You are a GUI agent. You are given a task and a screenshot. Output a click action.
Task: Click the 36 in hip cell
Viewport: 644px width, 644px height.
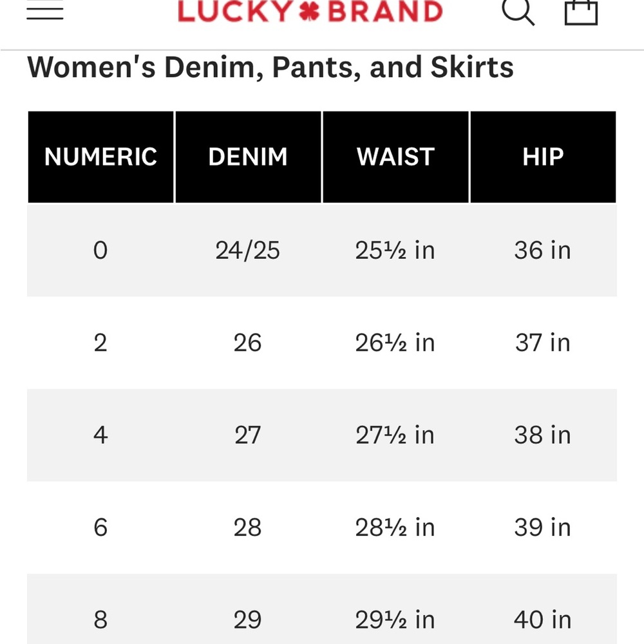(543, 250)
